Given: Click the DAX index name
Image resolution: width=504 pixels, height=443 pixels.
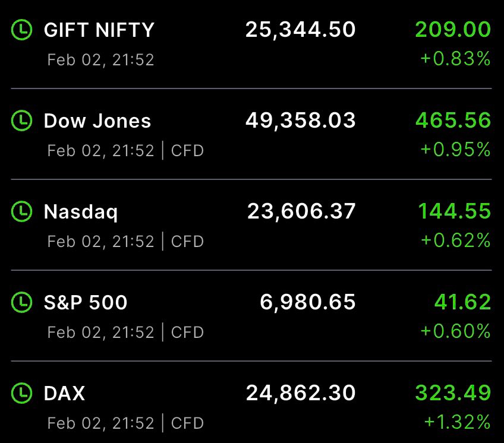Looking at the screenshot, I should [64, 394].
